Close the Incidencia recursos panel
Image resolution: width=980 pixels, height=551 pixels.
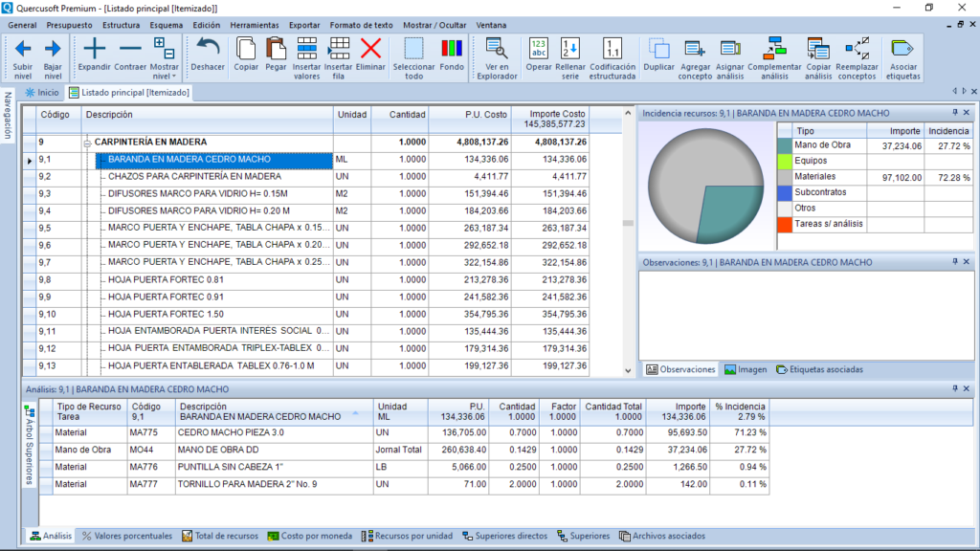(967, 113)
